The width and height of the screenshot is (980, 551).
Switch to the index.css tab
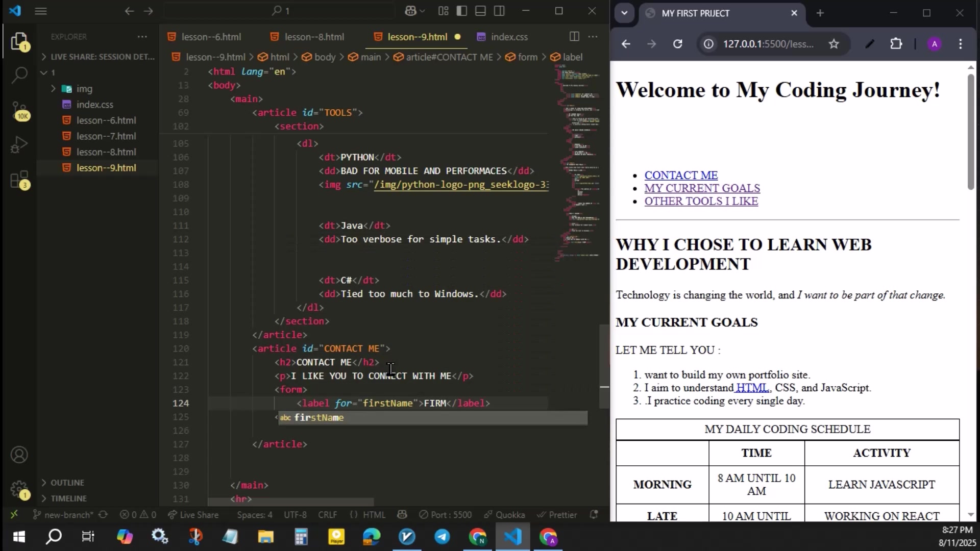pyautogui.click(x=509, y=37)
